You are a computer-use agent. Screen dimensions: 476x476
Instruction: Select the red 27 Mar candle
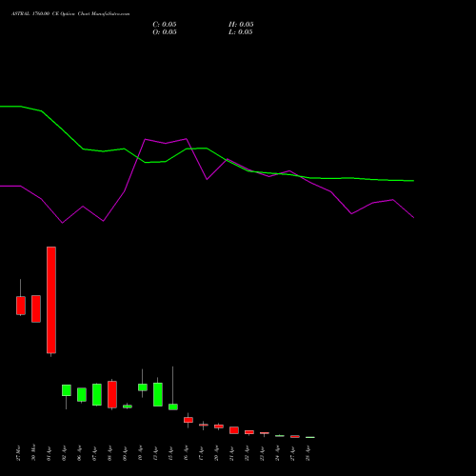pos(21,306)
